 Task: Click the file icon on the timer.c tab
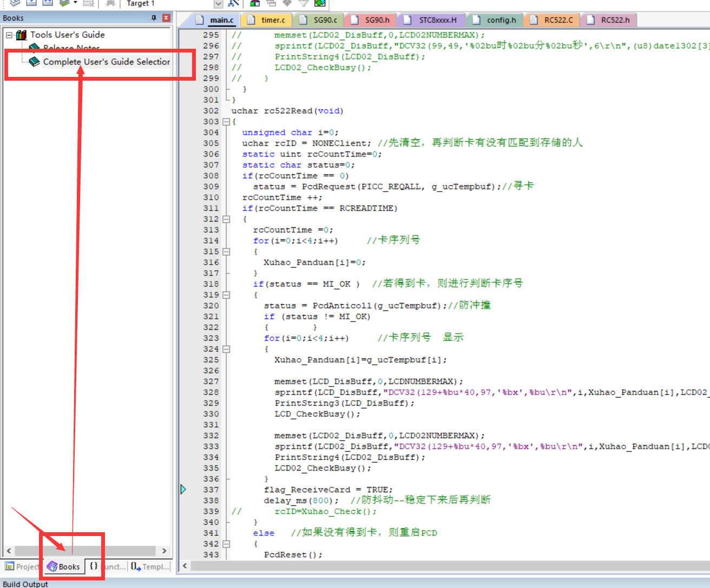(x=251, y=20)
